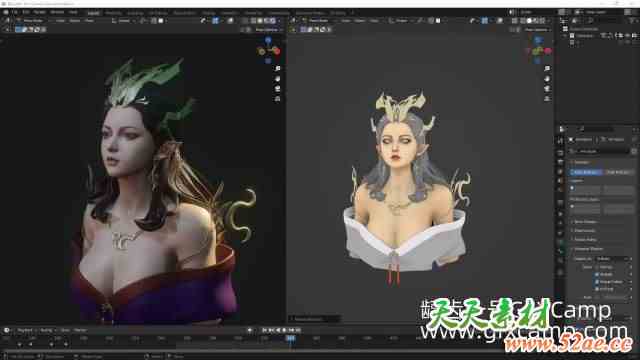Toggle camera view icon in left viewport
Viewport: 640px width, 360px height.
click(x=278, y=89)
